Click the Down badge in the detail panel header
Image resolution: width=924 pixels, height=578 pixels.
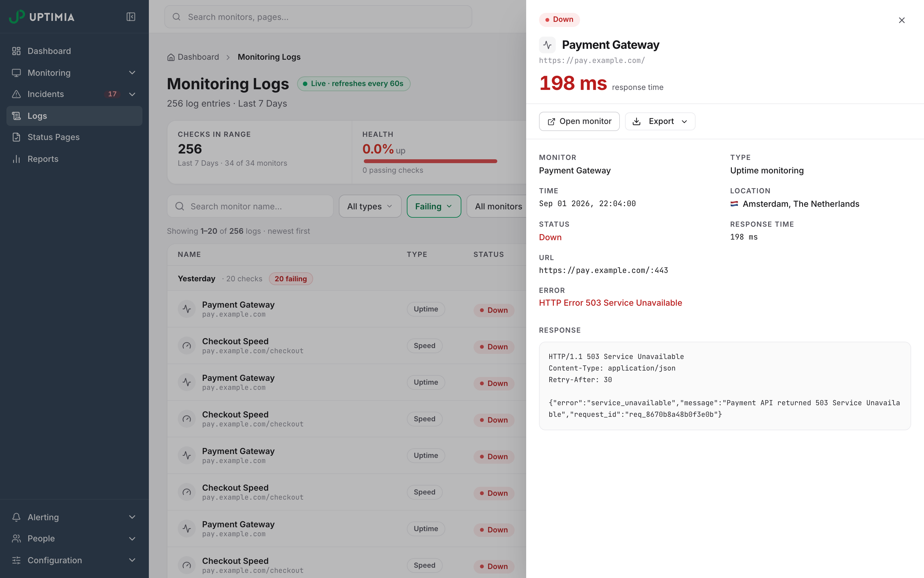[559, 20]
